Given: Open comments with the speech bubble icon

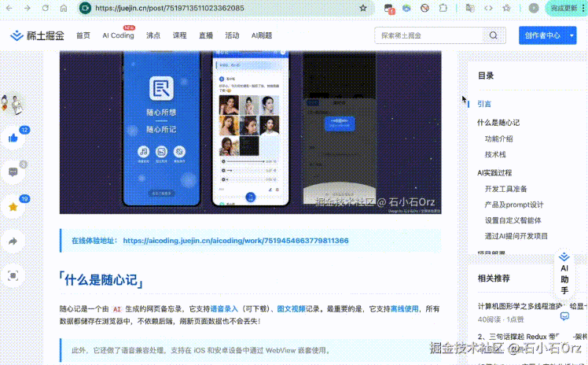Looking at the screenshot, I should (13, 172).
